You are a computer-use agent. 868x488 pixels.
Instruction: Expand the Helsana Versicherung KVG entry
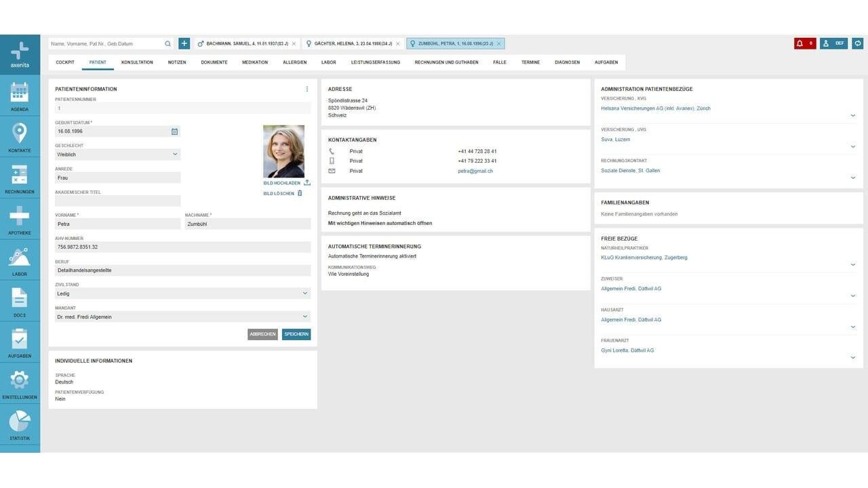coord(853,116)
